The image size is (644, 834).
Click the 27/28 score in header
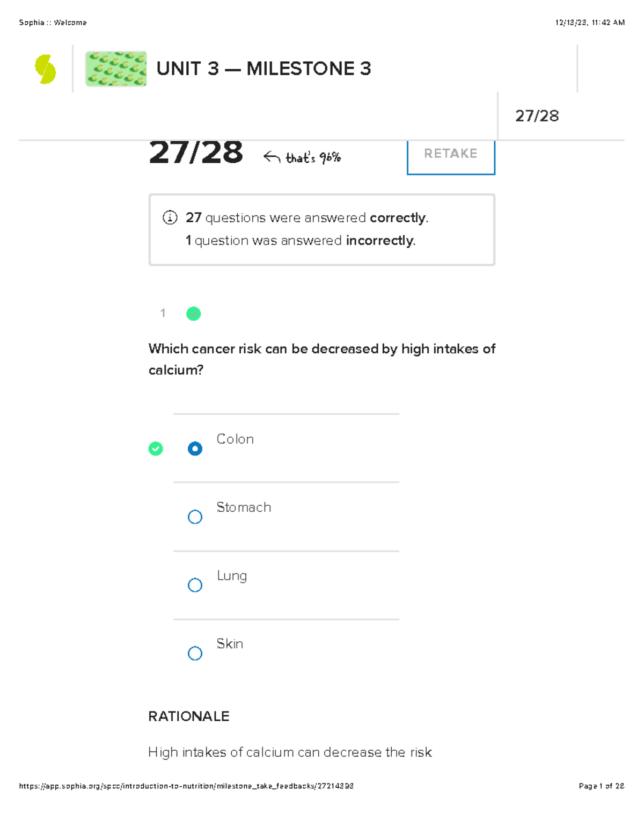point(537,115)
